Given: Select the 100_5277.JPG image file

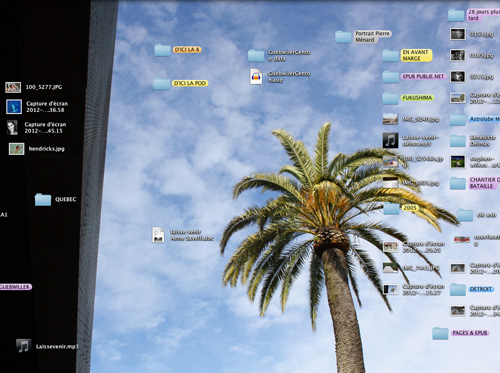Looking at the screenshot, I should click(13, 87).
